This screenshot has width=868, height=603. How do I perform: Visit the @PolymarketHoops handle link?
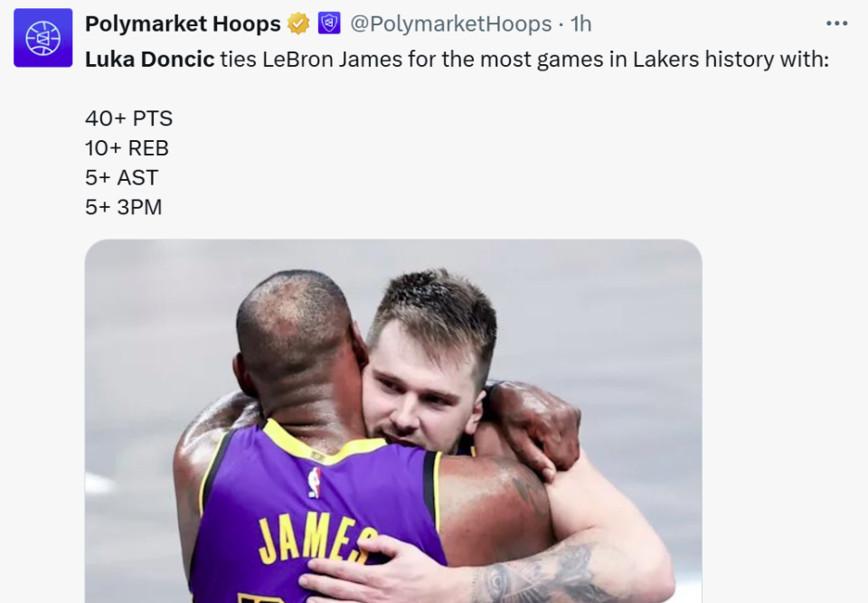pyautogui.click(x=450, y=24)
